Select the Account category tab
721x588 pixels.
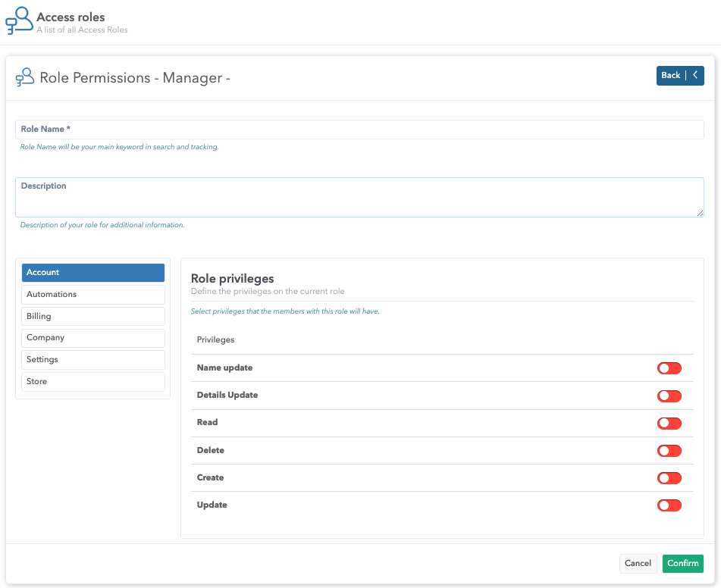pyautogui.click(x=93, y=273)
